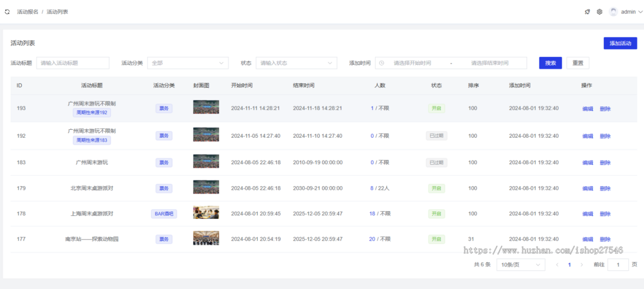Click the 添加活动 button
Image resolution: width=644 pixels, height=289 pixels.
[x=620, y=43]
